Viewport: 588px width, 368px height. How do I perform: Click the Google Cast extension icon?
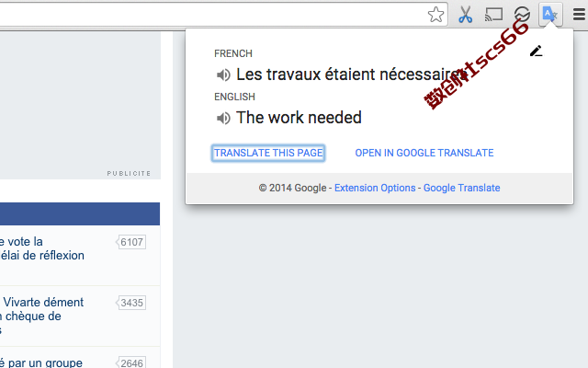[493, 15]
